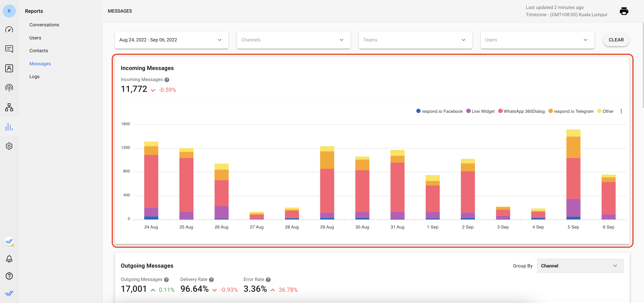Open the date range dropdown
The width and height of the screenshot is (644, 303).
click(171, 40)
